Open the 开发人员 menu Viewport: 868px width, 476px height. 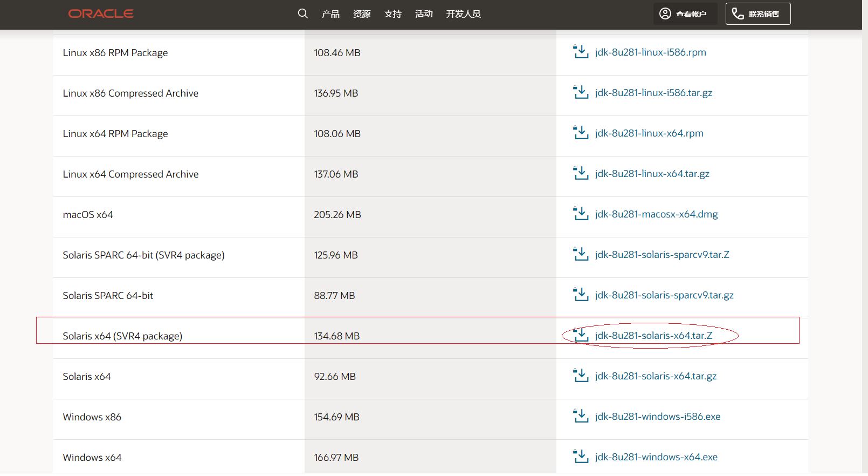(463, 14)
